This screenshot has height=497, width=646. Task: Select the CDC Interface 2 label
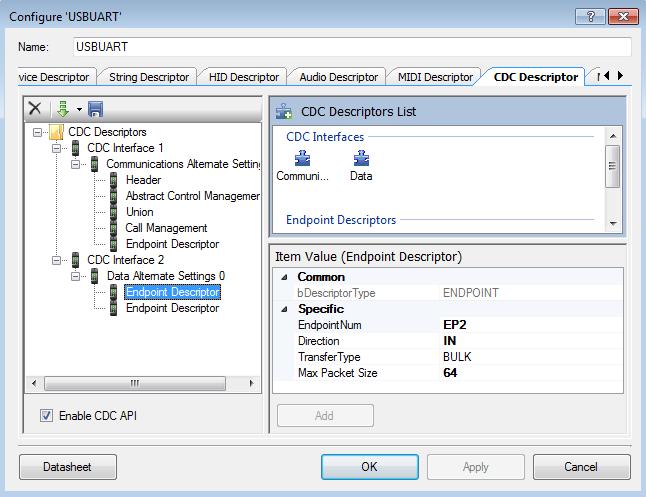tap(125, 260)
